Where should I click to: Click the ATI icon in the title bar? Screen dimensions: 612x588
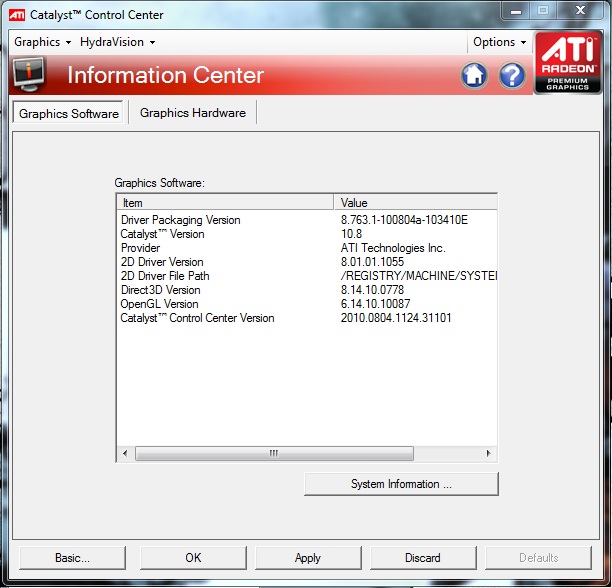click(x=17, y=15)
